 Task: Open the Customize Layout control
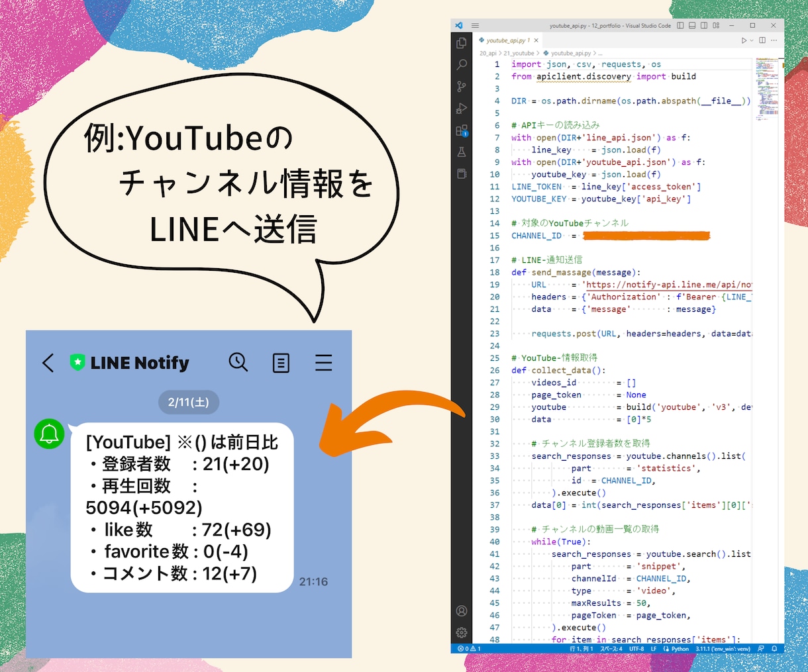tap(716, 25)
